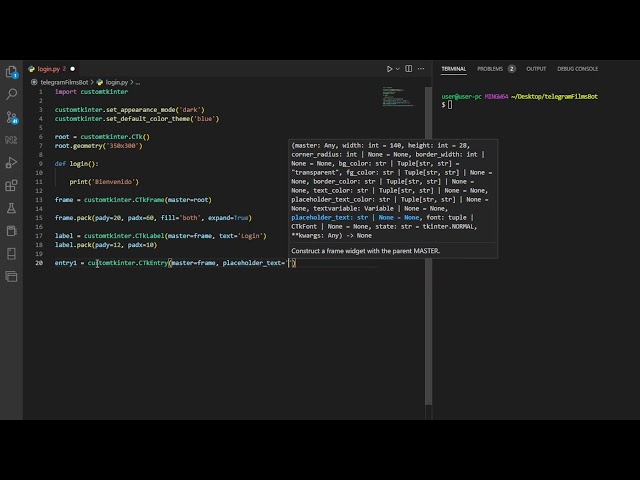Screen dimensions: 640x480
Task: Click print('Bienvenido') statement
Action: tap(104, 182)
